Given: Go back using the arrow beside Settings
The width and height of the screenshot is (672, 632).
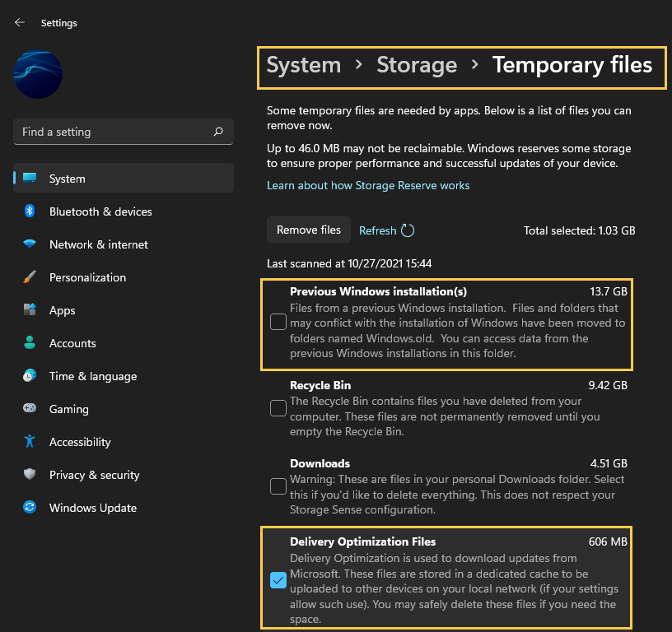Looking at the screenshot, I should [19, 22].
